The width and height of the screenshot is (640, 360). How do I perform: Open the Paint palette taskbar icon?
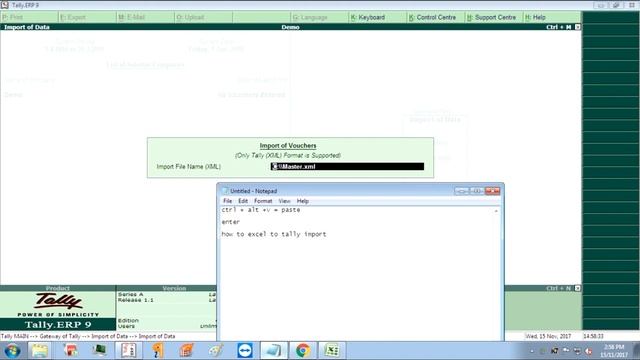pos(216,351)
